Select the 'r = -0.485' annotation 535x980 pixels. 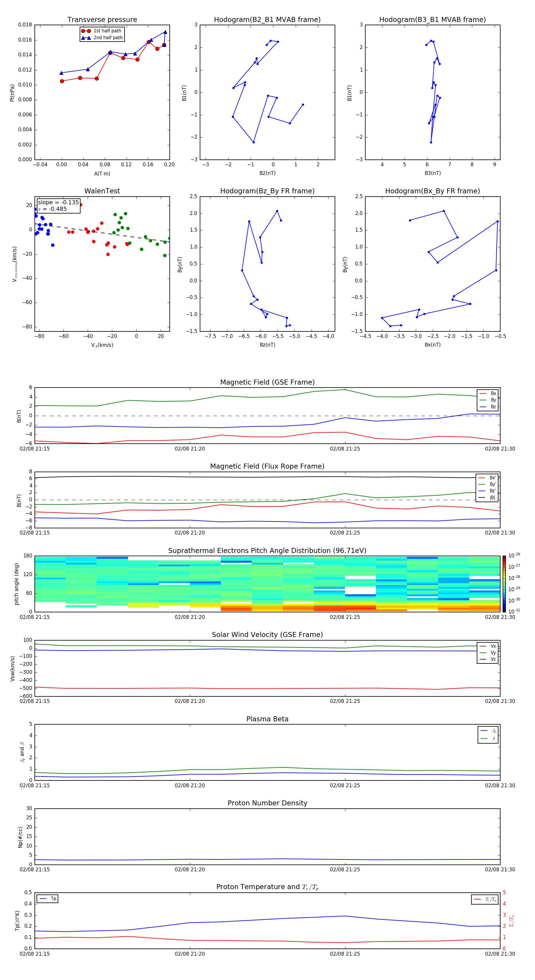pyautogui.click(x=53, y=209)
